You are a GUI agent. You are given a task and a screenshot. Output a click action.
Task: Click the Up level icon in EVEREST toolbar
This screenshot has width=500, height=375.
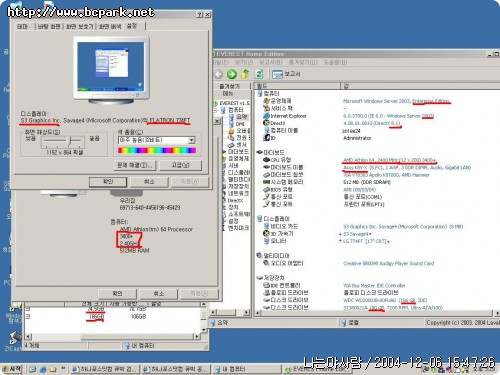(x=245, y=74)
